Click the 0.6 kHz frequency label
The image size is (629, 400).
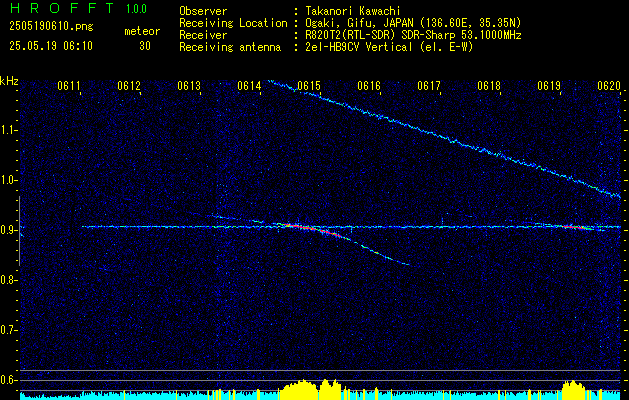[8, 380]
